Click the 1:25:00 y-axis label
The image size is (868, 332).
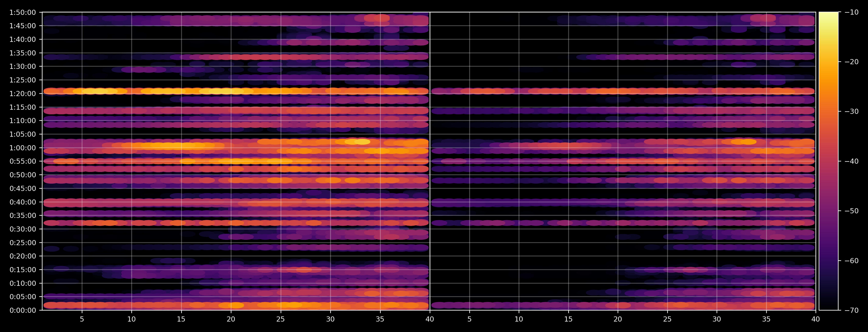tap(23, 80)
